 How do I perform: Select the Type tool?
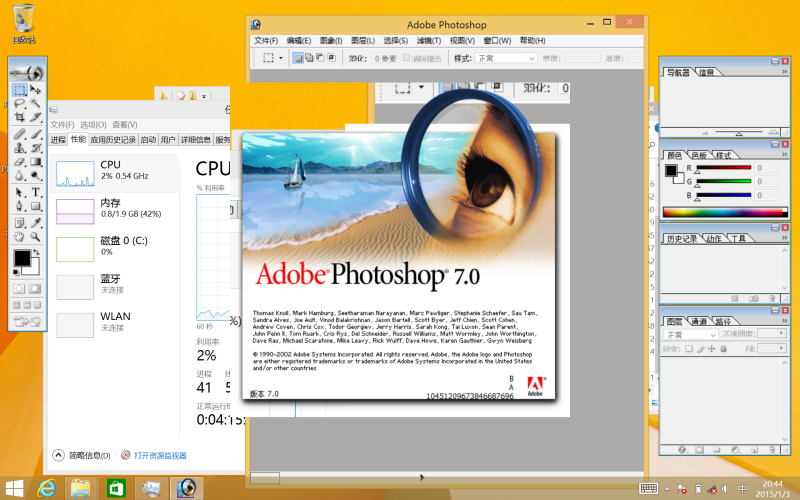point(35,193)
